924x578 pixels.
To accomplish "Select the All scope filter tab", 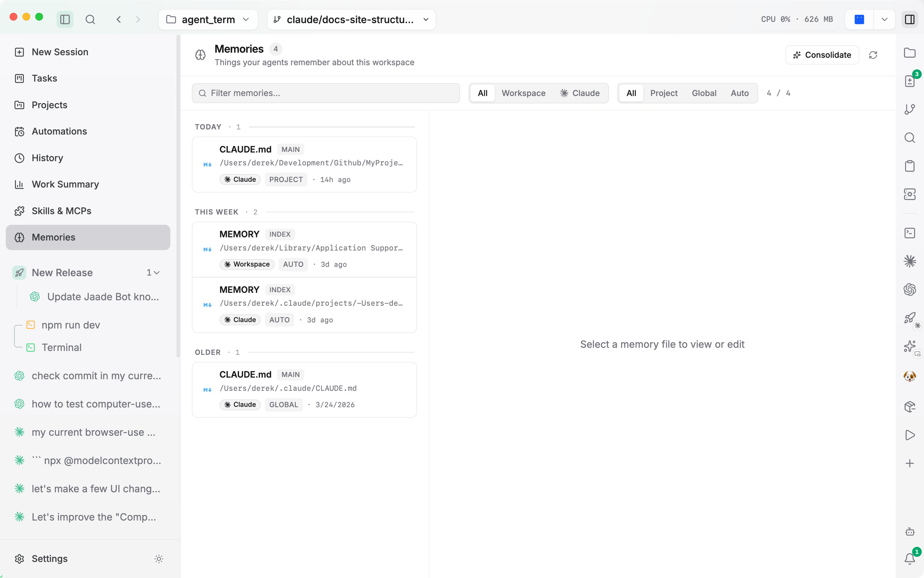I will click(x=631, y=93).
